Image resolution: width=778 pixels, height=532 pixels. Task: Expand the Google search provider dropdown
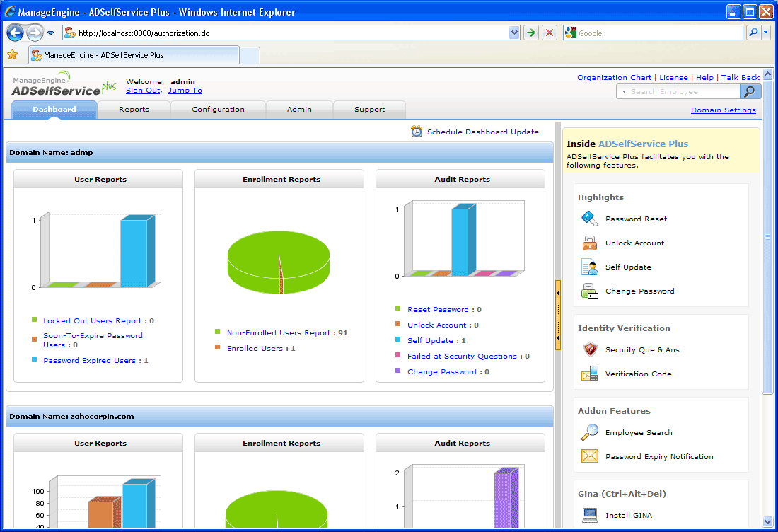coord(766,33)
